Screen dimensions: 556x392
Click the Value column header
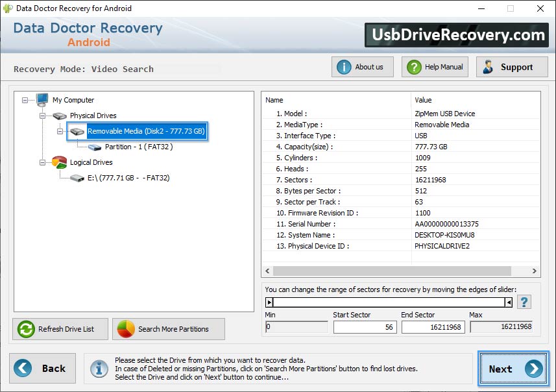pos(476,100)
